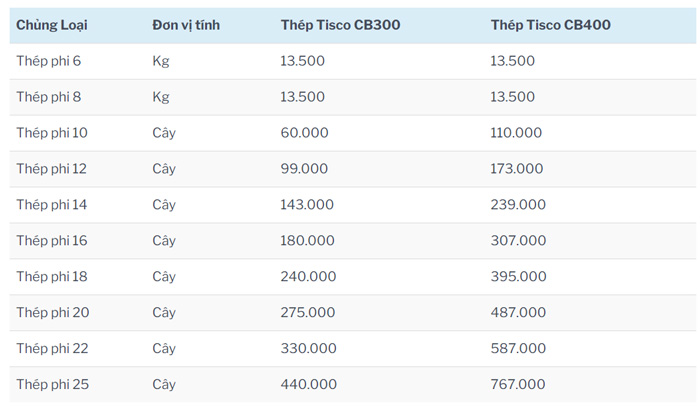Click the 307.000 CB400 price
This screenshot has width=700, height=406.
[518, 241]
